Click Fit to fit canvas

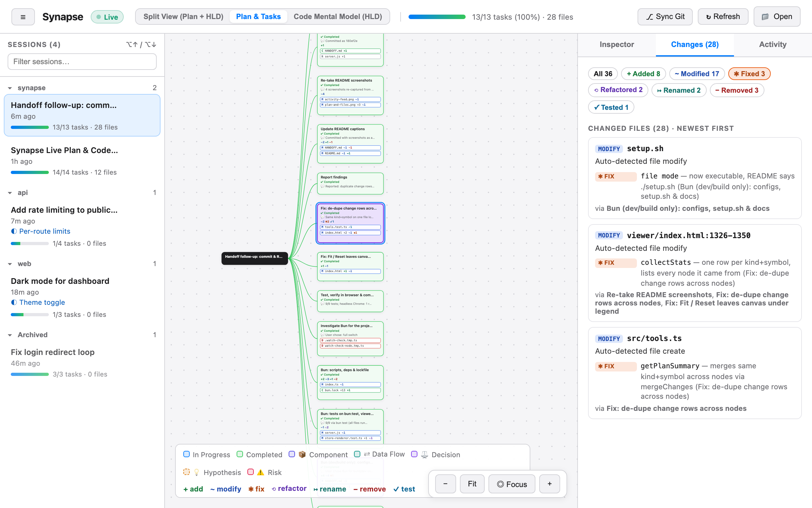click(x=472, y=484)
